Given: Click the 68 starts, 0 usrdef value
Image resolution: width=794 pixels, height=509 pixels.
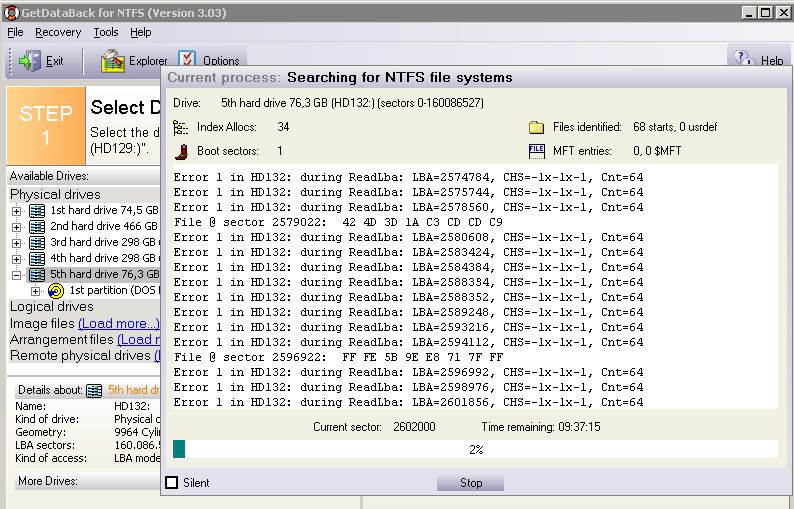Looking at the screenshot, I should [675, 127].
